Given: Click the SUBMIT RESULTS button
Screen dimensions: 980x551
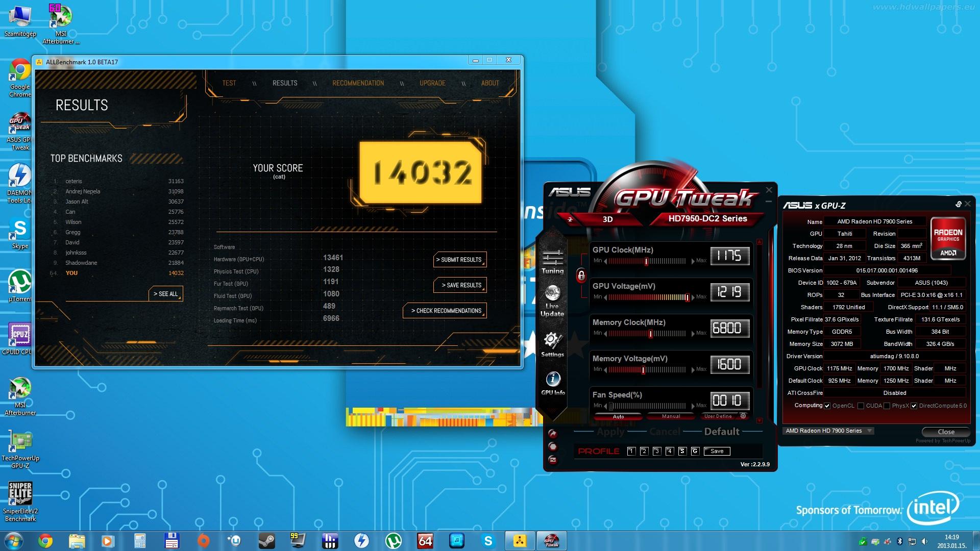Looking at the screenshot, I should [460, 260].
